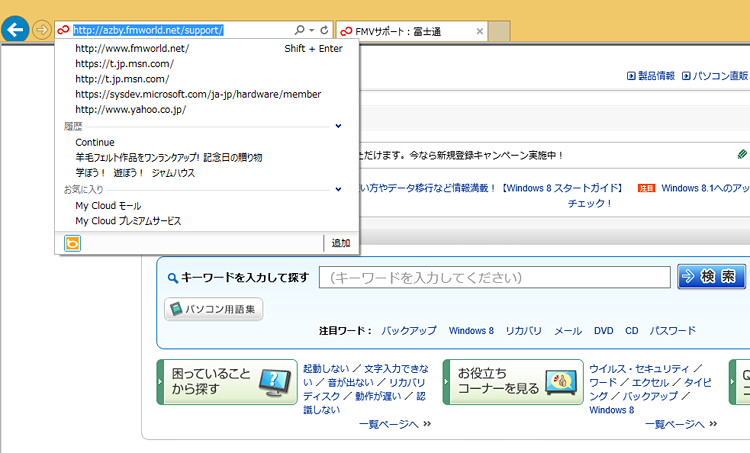Select the 学ぼう！遊ぼう！ジャムハウス history entry

tap(135, 173)
